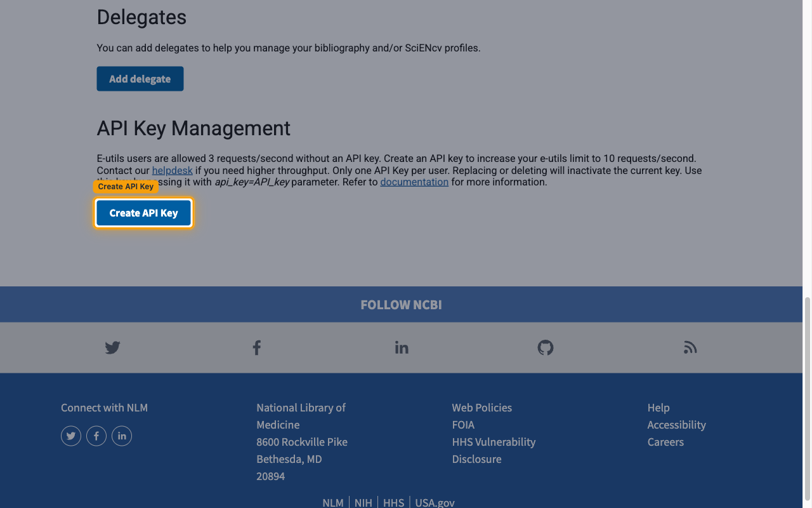Screen dimensions: 812x508
Task: Open NCBI LinkedIn page in Follow NCBI bar
Action: [x=402, y=347]
